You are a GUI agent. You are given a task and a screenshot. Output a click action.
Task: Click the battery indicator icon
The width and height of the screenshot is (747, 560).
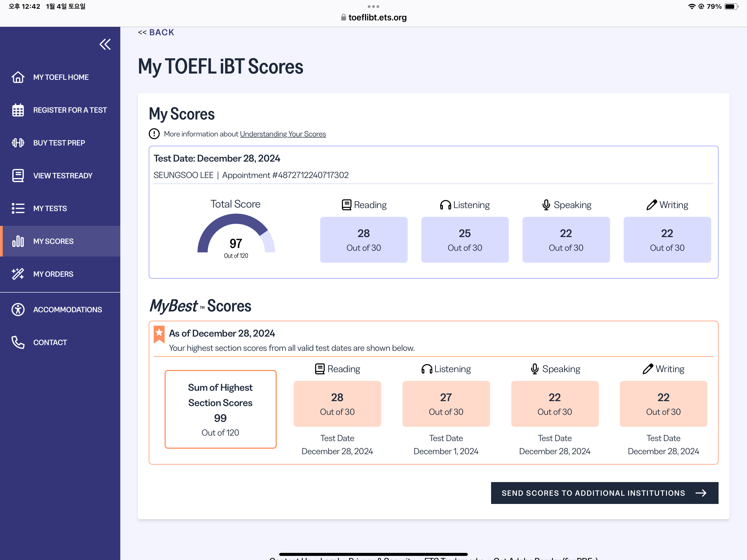(x=731, y=6)
